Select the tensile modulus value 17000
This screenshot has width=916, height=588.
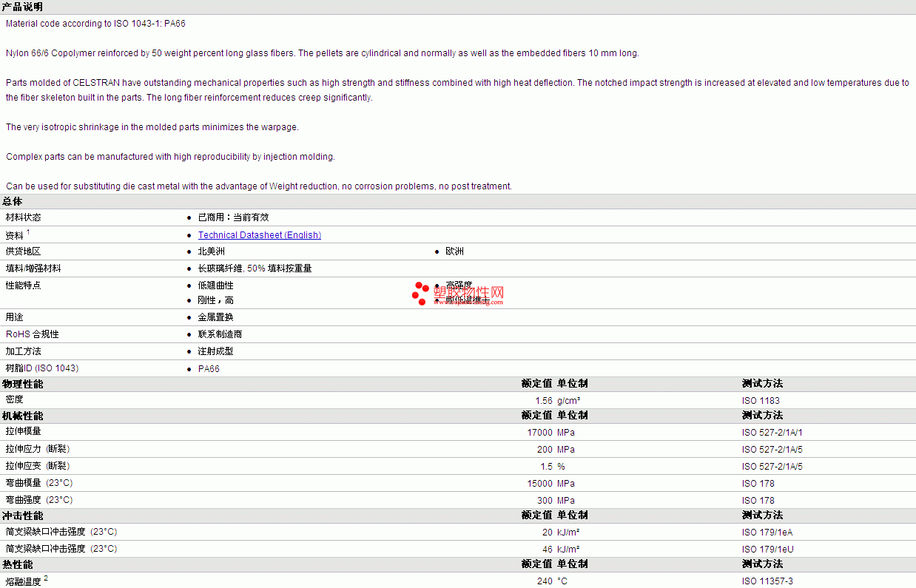[540, 433]
